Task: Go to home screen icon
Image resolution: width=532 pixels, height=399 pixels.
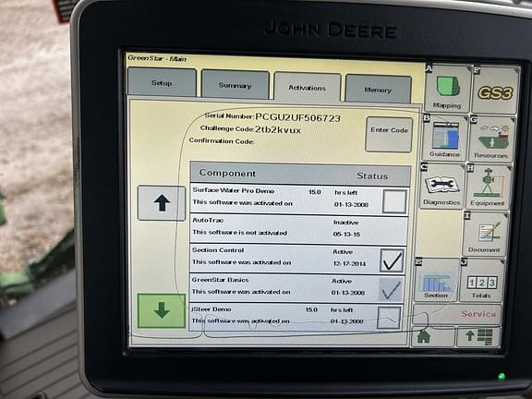Action: 433,336
